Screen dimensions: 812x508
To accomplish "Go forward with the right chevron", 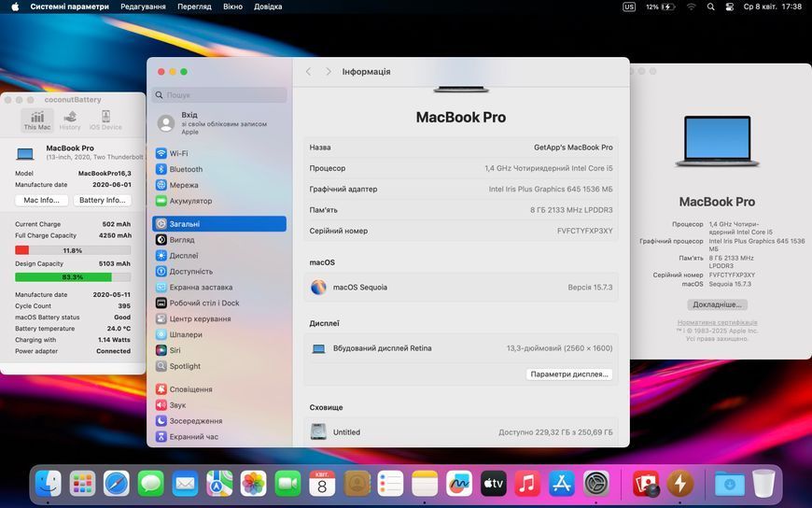I will pyautogui.click(x=329, y=72).
